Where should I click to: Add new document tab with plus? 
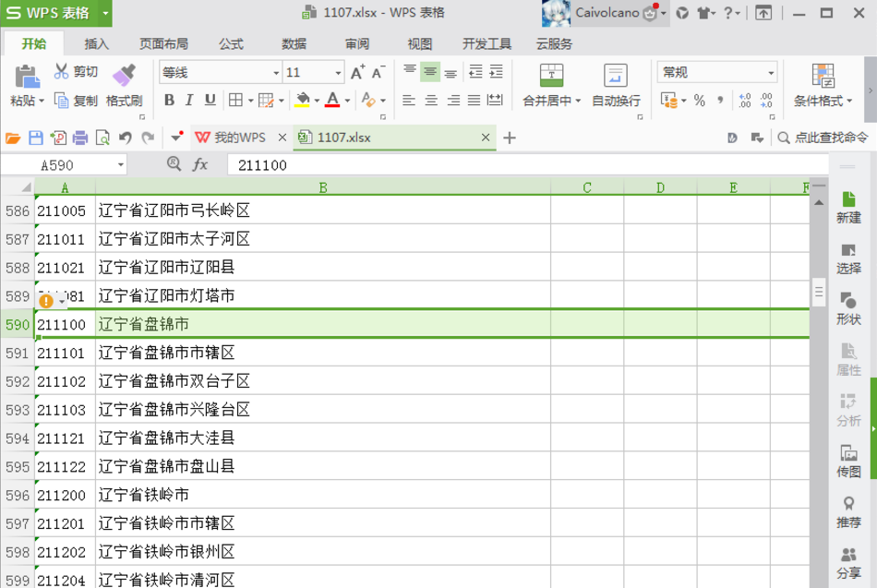[510, 138]
